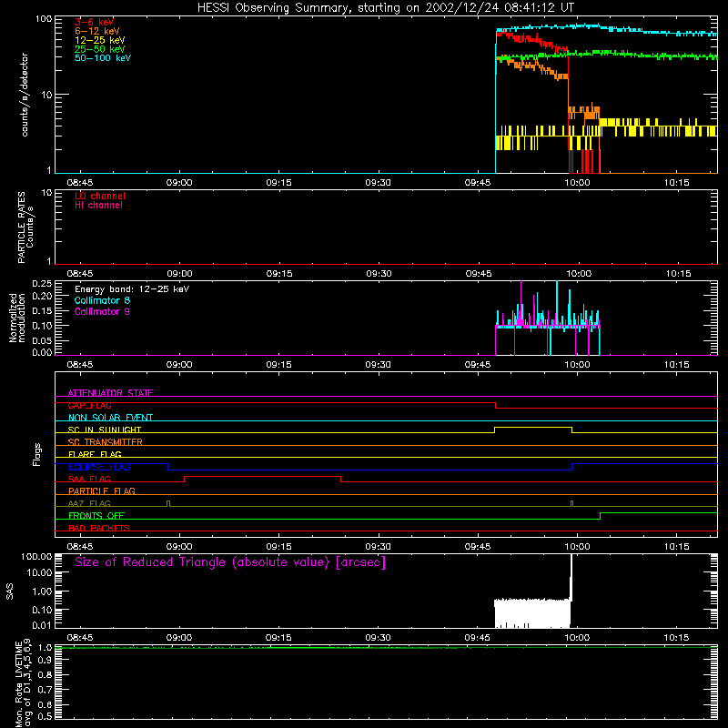Select the SAS axis label
This screenshot has width=728, height=728.
point(10,591)
